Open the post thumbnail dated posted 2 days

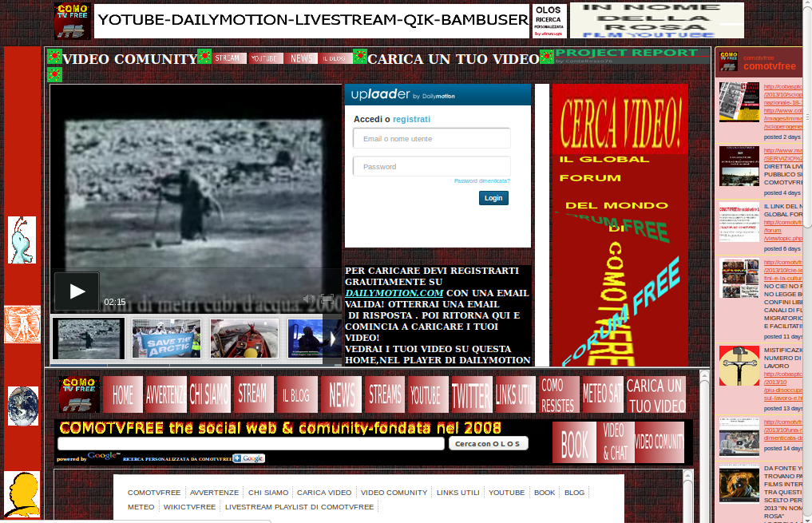coord(739,102)
